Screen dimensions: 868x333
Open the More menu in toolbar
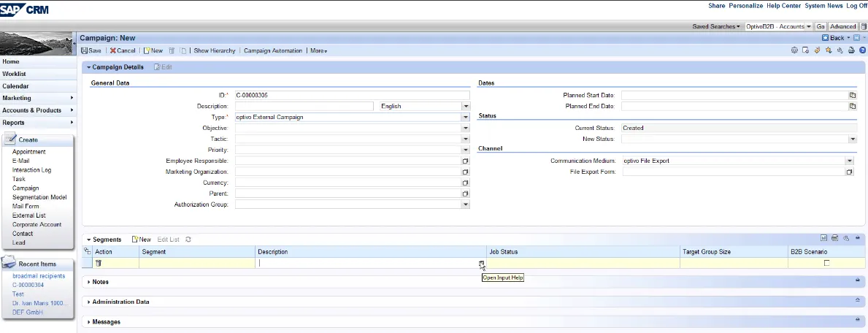click(x=318, y=50)
